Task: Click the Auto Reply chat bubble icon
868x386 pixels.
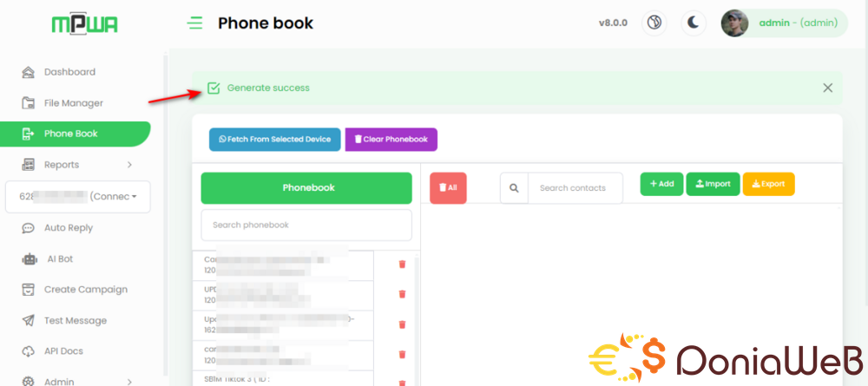Action: click(x=29, y=228)
